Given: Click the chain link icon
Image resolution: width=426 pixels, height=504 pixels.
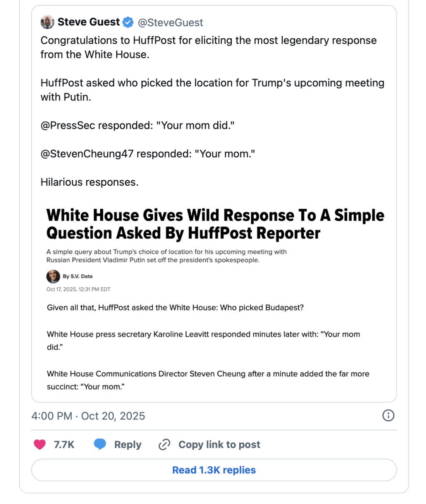Looking at the screenshot, I should coord(164,445).
